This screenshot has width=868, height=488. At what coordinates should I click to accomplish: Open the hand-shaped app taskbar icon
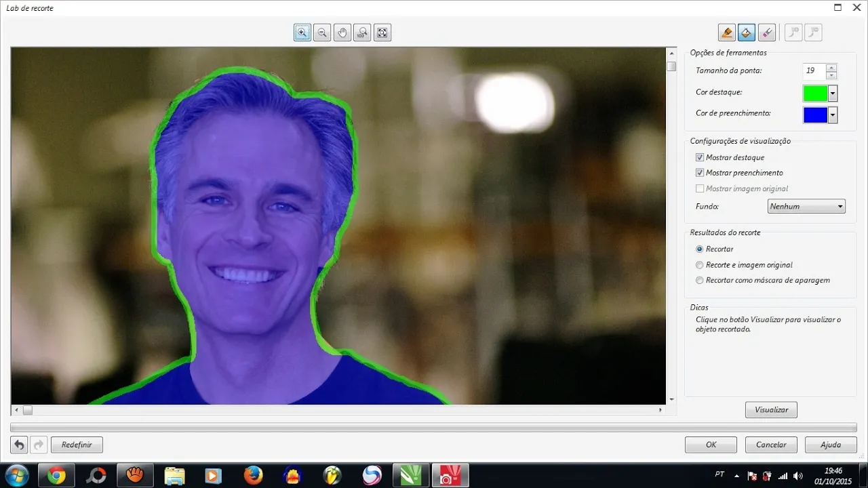pos(135,476)
